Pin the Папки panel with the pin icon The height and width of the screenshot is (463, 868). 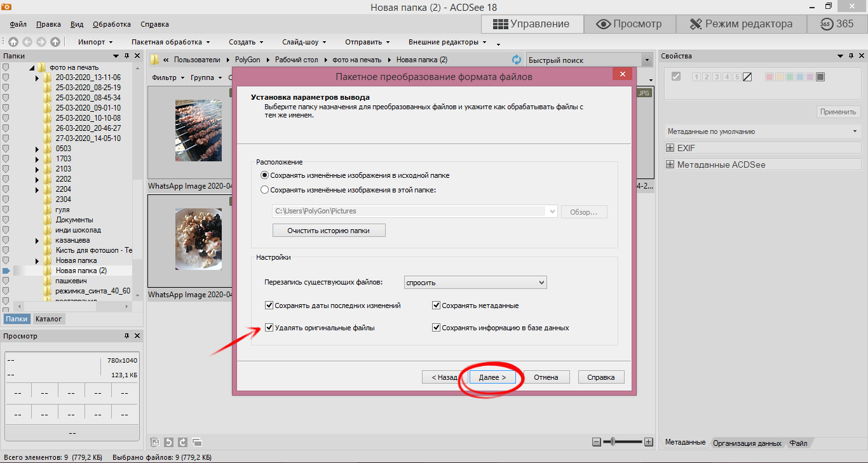click(x=127, y=57)
